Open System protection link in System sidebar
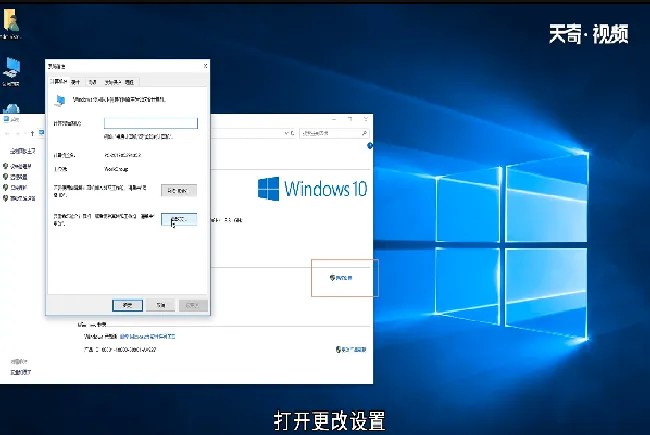Screen dimensions: 650x435 pos(19,187)
